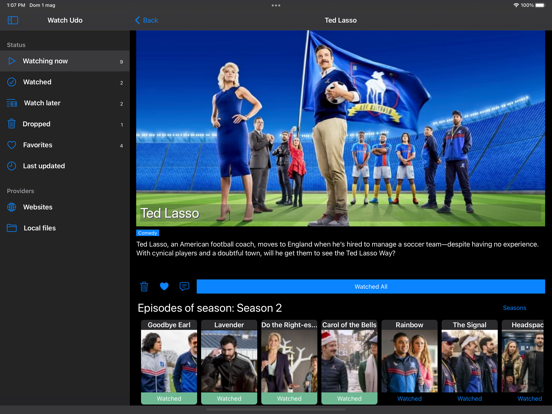Select the Watched status item

tap(65, 82)
